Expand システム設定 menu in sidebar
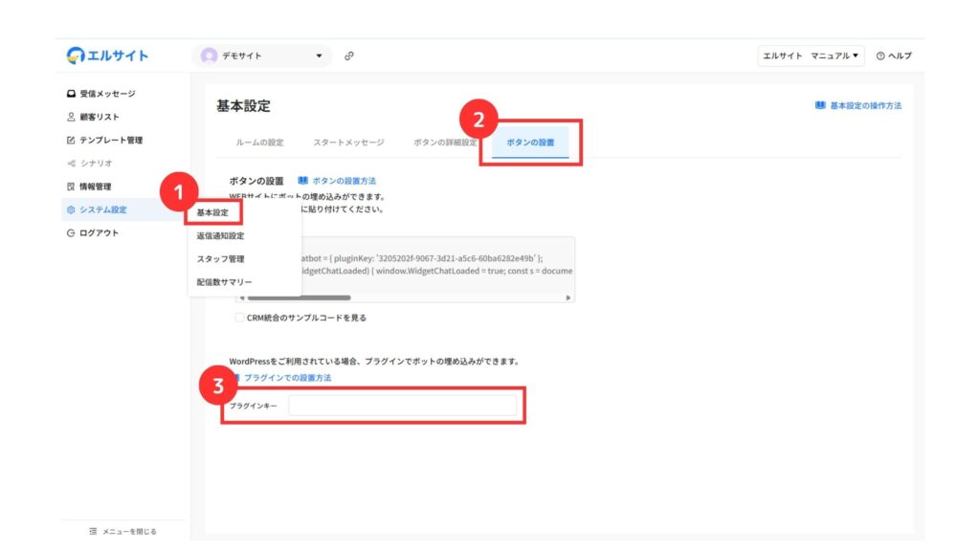Screen dimensions: 980x551 (x=102, y=209)
